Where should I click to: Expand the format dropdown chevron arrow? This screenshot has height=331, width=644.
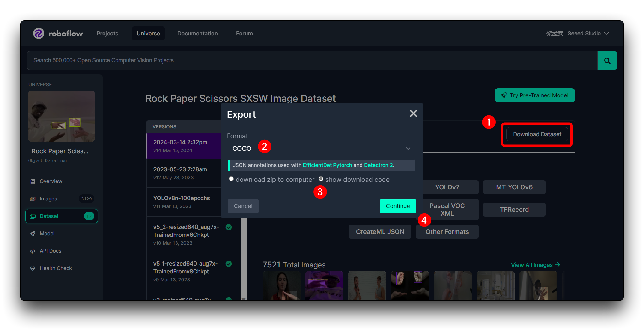408,149
